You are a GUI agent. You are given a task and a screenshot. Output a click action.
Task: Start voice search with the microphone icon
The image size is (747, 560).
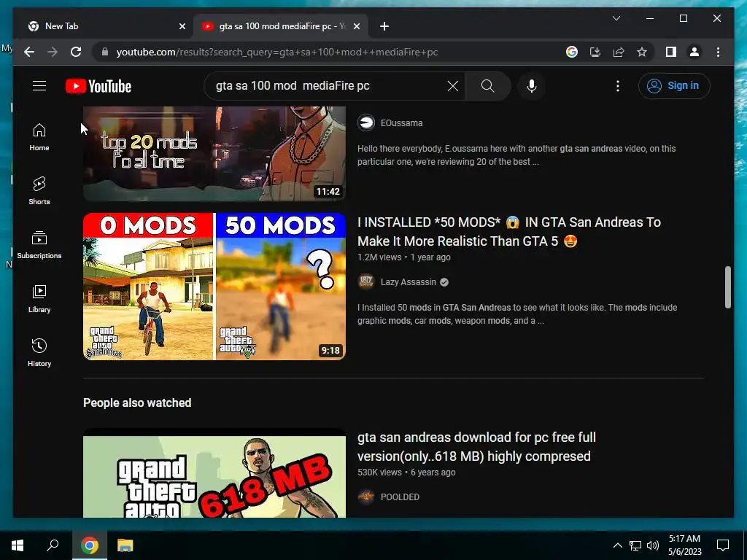[532, 86]
